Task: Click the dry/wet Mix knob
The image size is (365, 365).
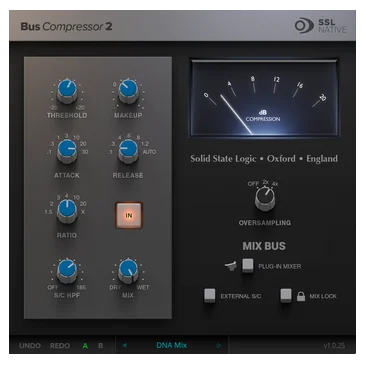Action: [128, 271]
